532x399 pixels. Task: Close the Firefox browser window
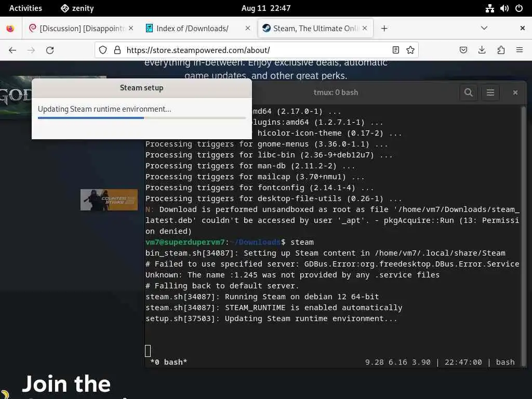[x=523, y=28]
